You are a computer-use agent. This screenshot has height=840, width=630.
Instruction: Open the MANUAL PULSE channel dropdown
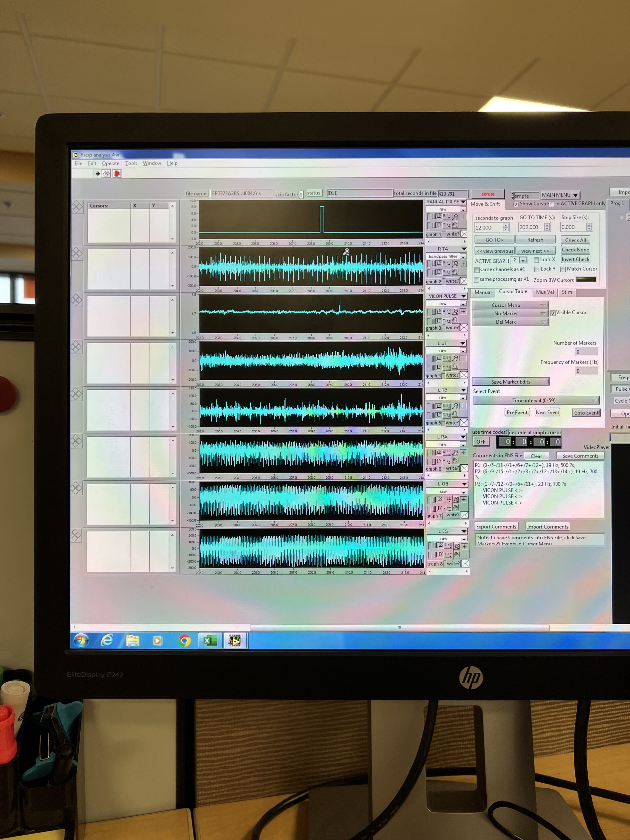click(446, 202)
